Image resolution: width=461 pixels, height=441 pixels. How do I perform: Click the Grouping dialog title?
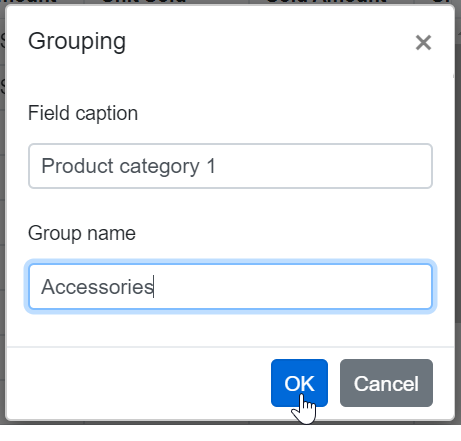click(x=77, y=42)
